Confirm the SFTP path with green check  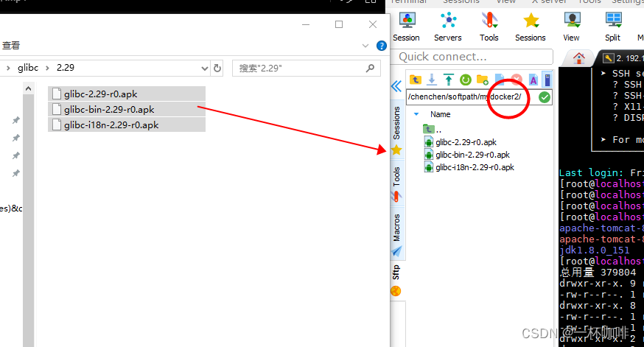tap(545, 97)
